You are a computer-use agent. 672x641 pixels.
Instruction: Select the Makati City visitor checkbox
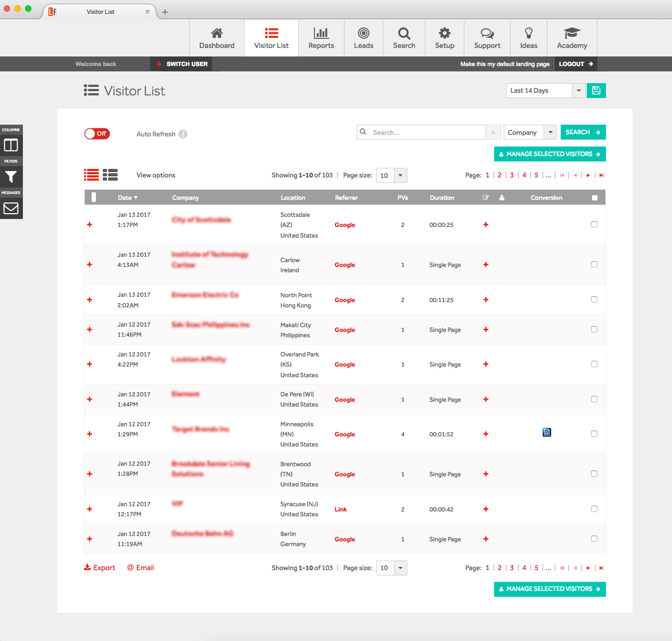(x=594, y=329)
